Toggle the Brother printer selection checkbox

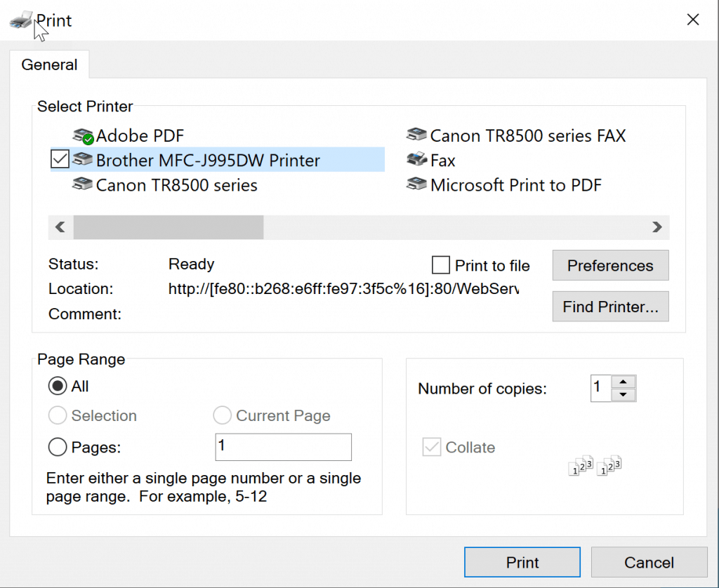click(60, 159)
